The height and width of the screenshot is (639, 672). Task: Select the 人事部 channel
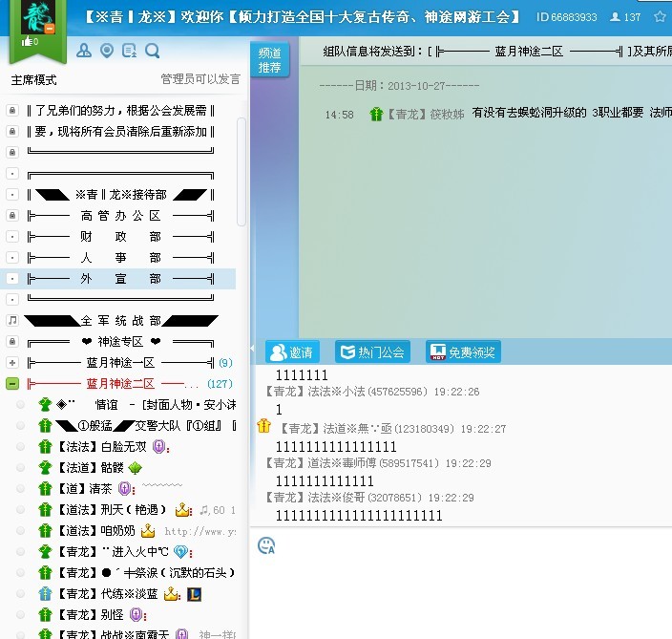121,257
